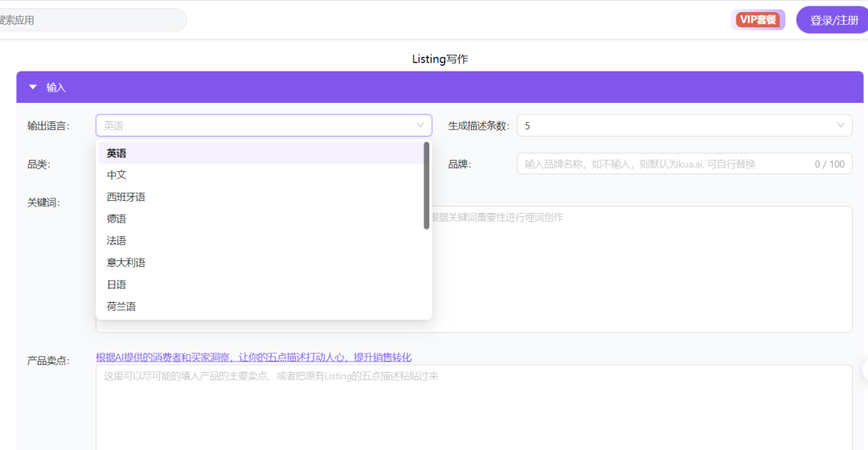Click the chevron arrow in 输出语言 field
The width and height of the screenshot is (868, 450).
click(420, 125)
